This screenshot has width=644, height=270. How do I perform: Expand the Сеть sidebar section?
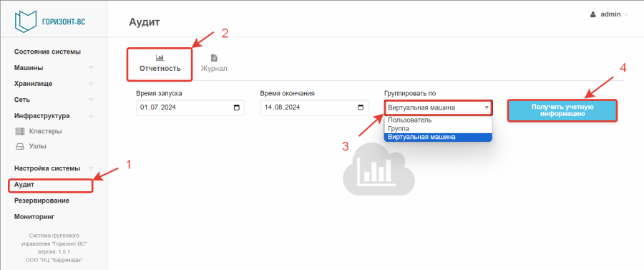91,100
